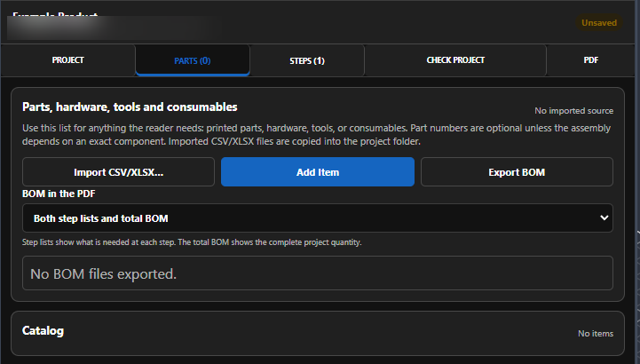The height and width of the screenshot is (364, 640).
Task: Click the Import CSV/XLSX... button
Action: 118,172
